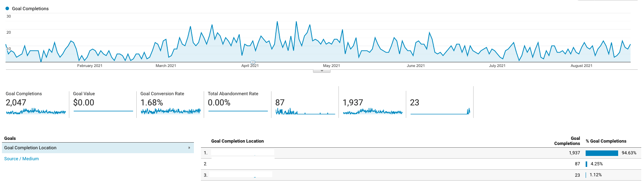Click the row 3 location link
The width and height of the screenshot is (644, 181).
point(241,175)
